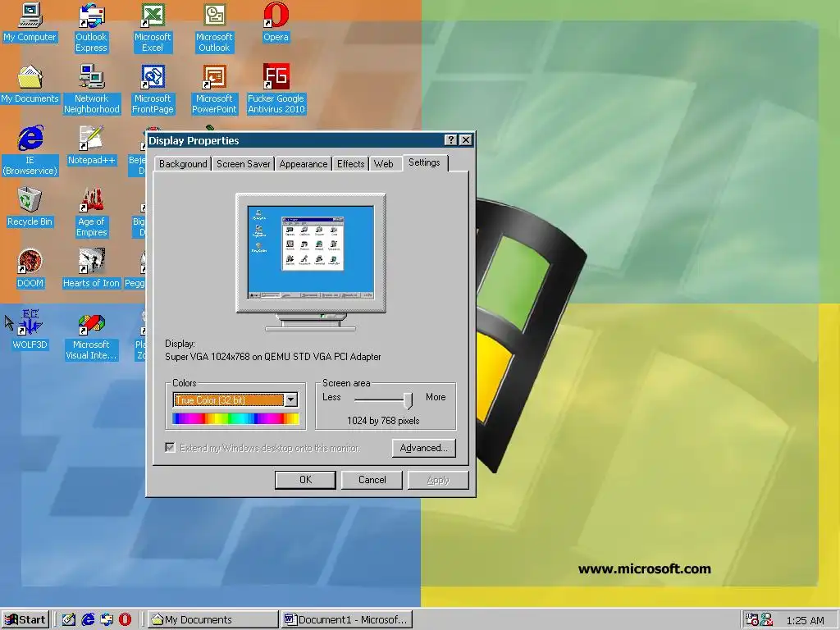Select the Microsoft Excel desktop shortcut
Screen dimensions: 840x630
pyautogui.click(x=153, y=28)
